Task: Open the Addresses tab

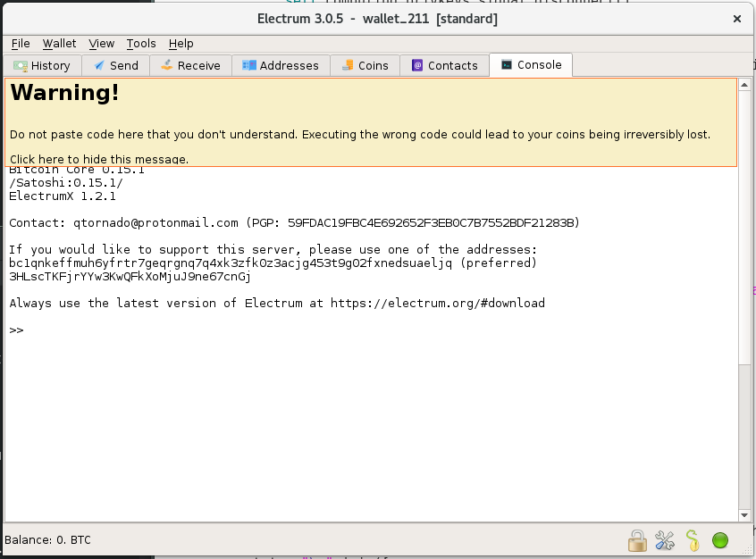Action: (x=281, y=65)
